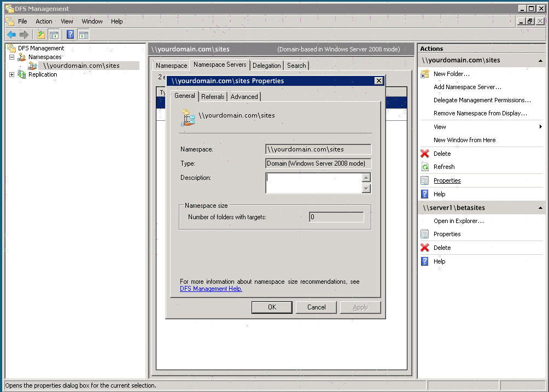Image resolution: width=549 pixels, height=392 pixels.
Task: Collapse the server1\betasites actions section
Action: click(x=541, y=208)
